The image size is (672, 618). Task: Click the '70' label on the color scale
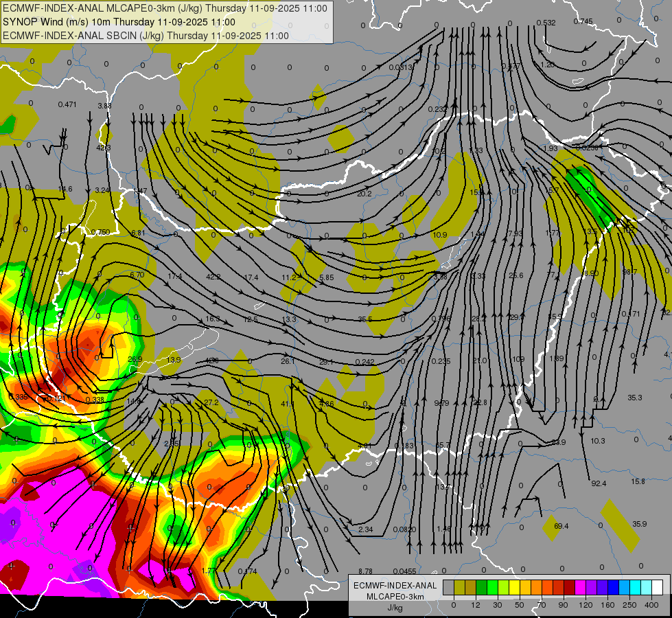coord(542,605)
